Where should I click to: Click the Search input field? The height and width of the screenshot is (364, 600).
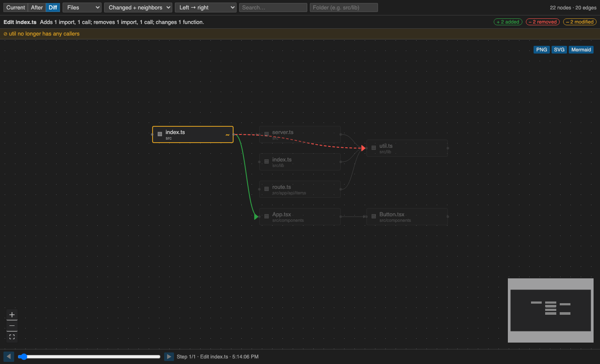273,7
